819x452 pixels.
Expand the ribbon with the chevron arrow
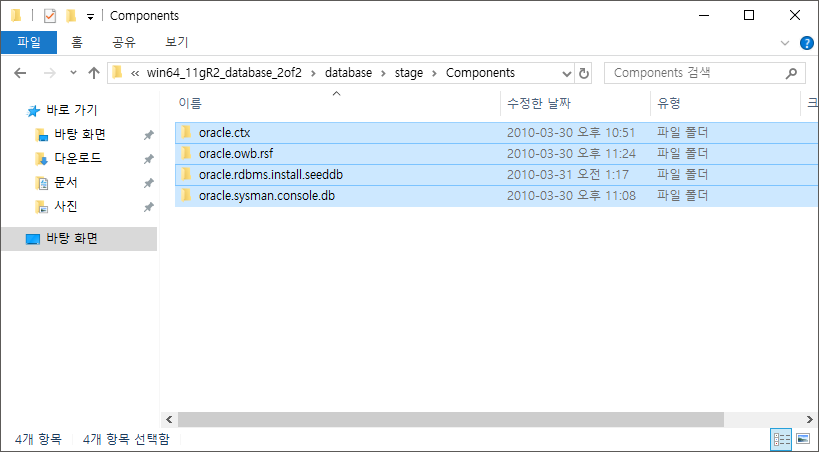point(785,43)
